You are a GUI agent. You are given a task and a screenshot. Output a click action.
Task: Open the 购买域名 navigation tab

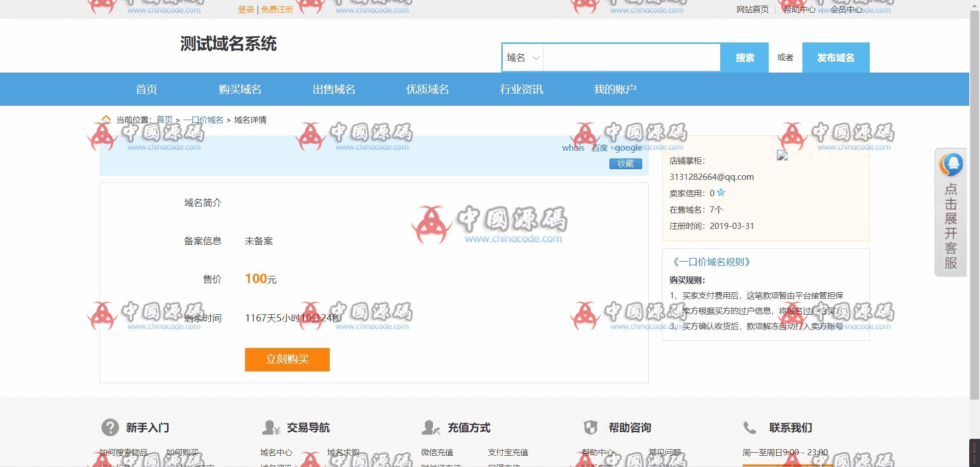click(240, 89)
